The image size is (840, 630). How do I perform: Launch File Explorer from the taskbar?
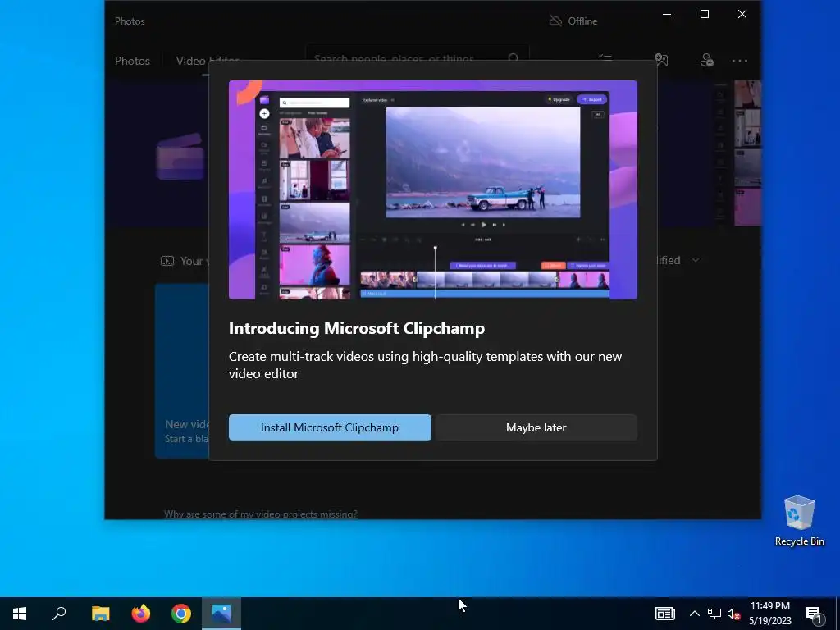click(x=100, y=614)
